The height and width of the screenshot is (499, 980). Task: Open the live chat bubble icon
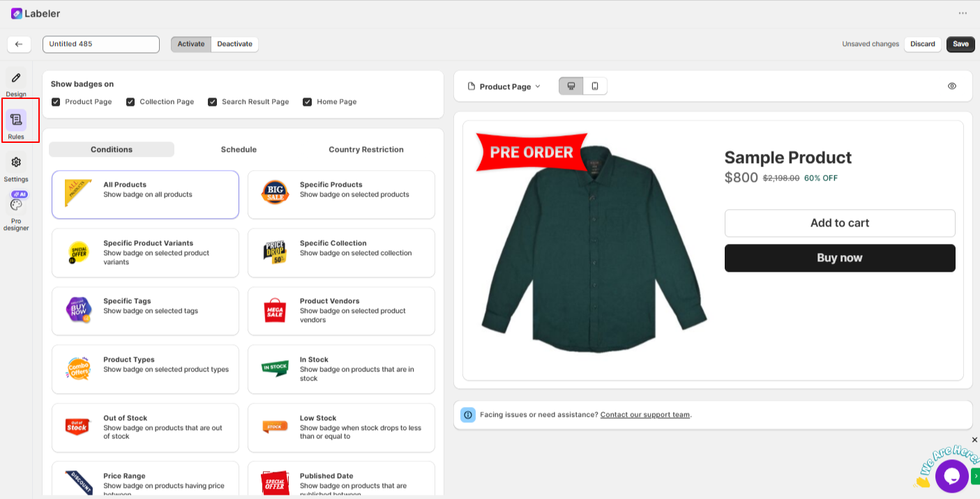952,476
